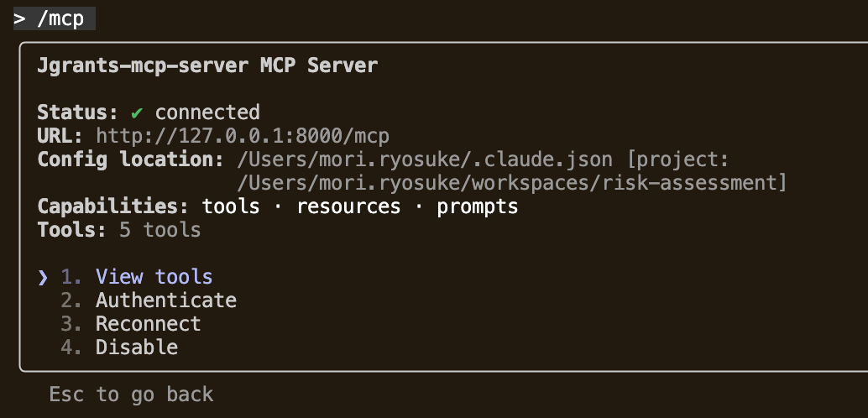Screen dimensions: 868x418
Task: Click the prompt chevron before /mcp
Action: tap(20, 18)
